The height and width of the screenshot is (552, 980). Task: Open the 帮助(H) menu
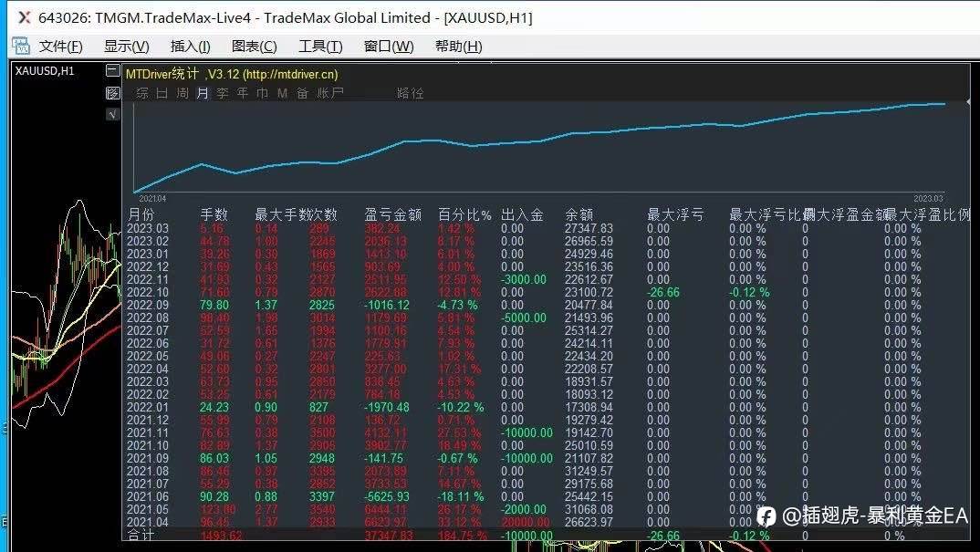(x=458, y=47)
